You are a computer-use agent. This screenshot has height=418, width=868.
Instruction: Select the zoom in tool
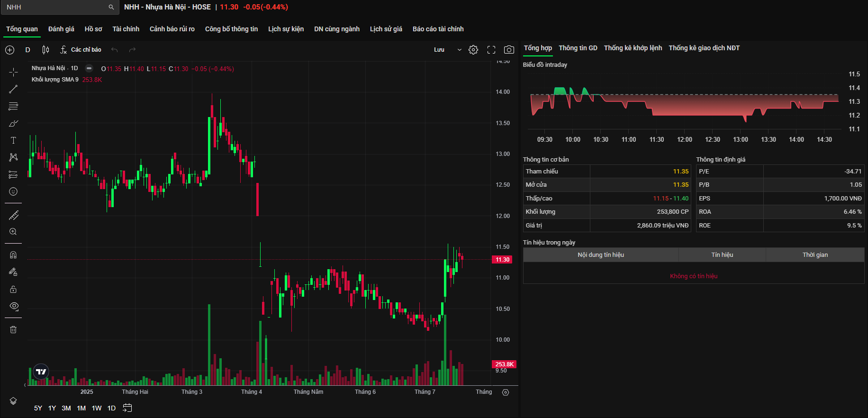(13, 232)
